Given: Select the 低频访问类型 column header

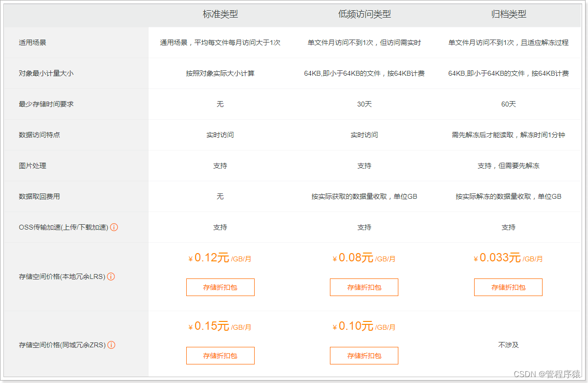Looking at the screenshot, I should pyautogui.click(x=364, y=14).
